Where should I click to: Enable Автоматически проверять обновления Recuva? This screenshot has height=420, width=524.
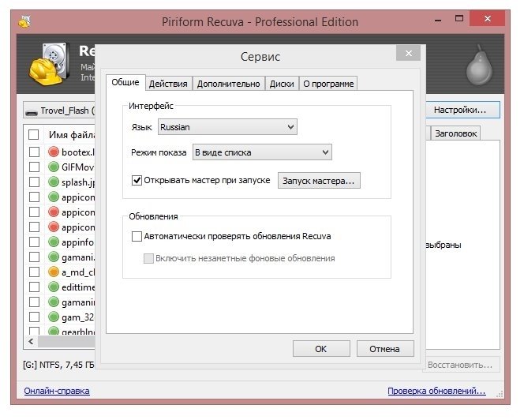pos(137,236)
